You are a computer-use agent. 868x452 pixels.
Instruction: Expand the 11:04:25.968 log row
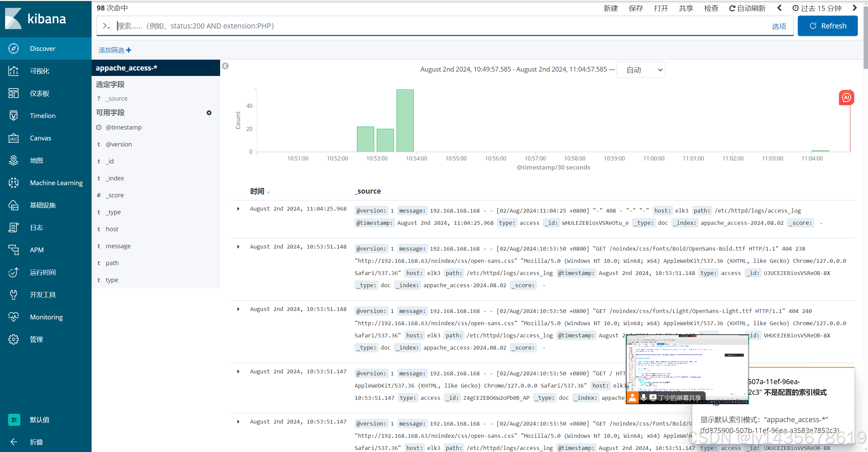coord(238,209)
